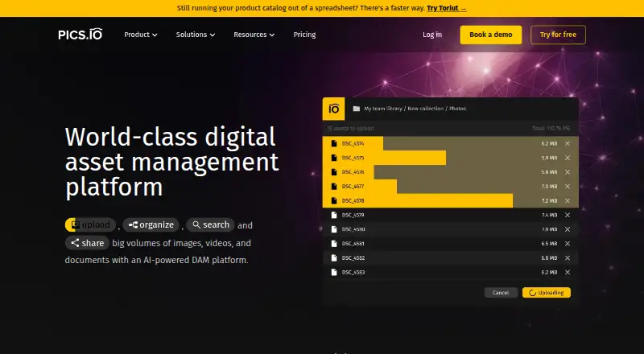Click the World-class digital asset management headline
The height and width of the screenshot is (354, 644).
click(x=171, y=162)
